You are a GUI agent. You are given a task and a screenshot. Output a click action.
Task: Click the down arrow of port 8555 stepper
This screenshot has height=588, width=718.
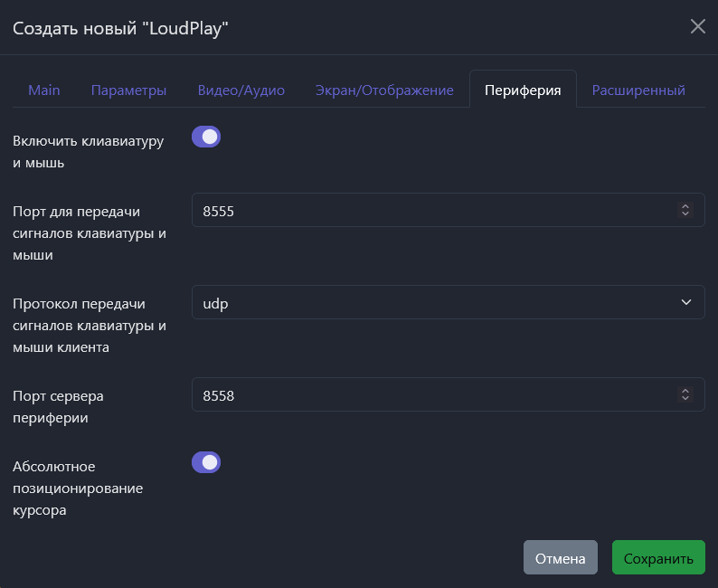685,214
